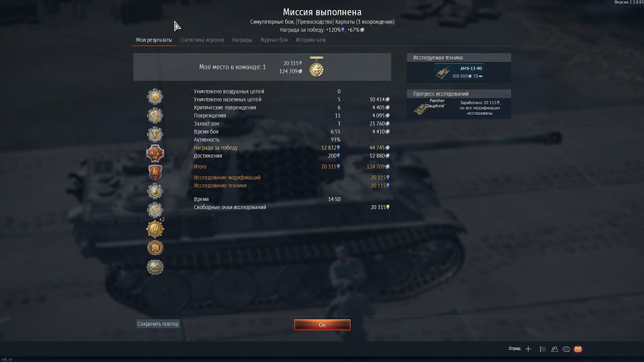644x362 pixels.
Task: Select the red cross-shaped x2 award medal
Action: (155, 153)
